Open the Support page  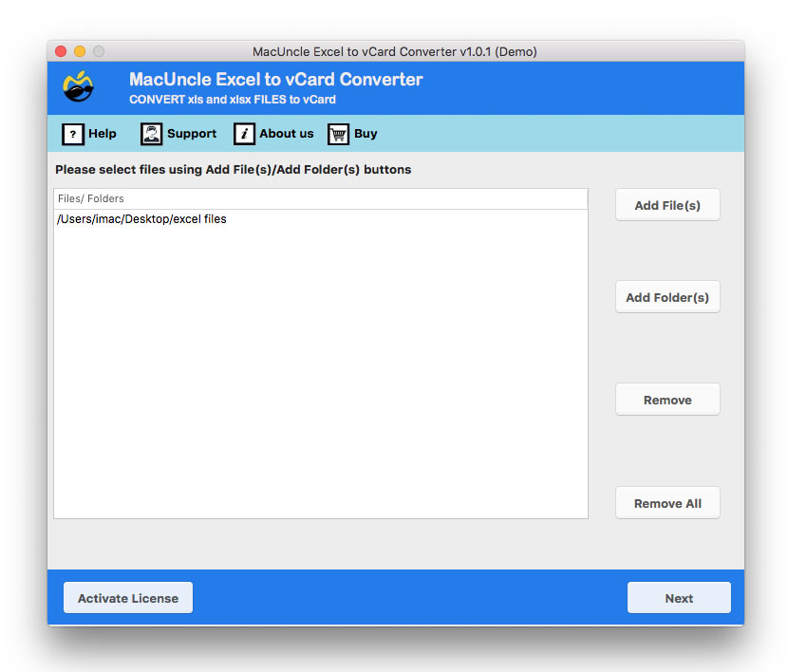(192, 134)
